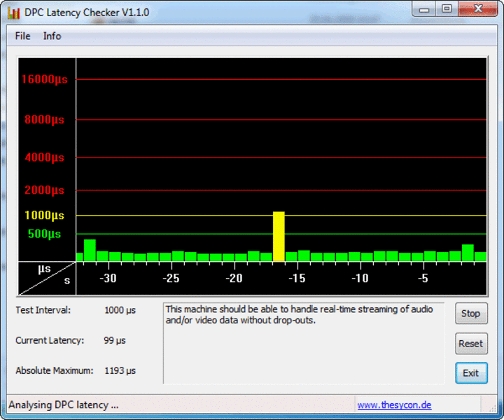Image resolution: width=504 pixels, height=420 pixels.
Task: Click the Current Latency value 99 µs
Action: tap(114, 340)
